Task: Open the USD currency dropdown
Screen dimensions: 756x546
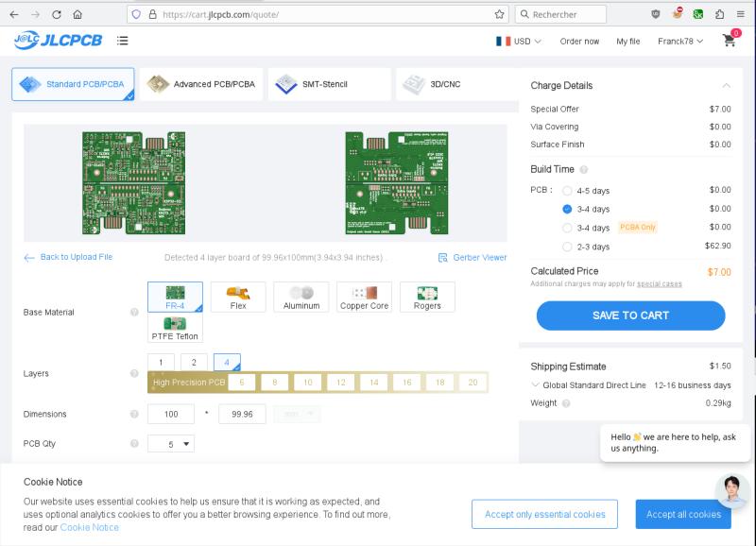Action: 519,42
